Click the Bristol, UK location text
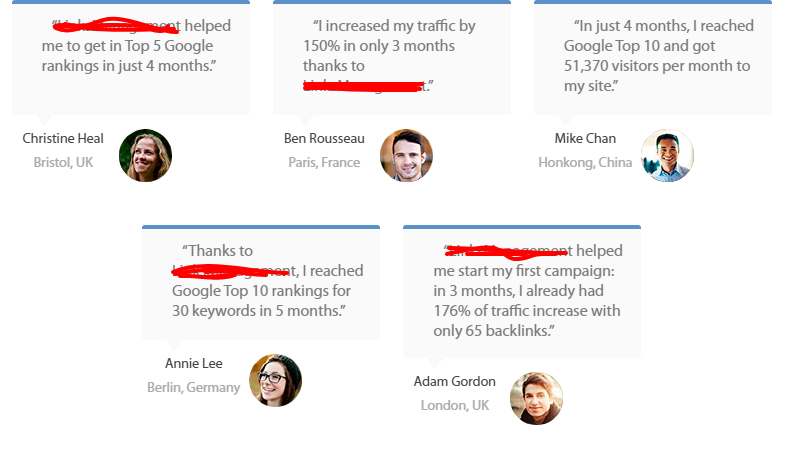Screen dimensions: 802x456 tap(63, 163)
